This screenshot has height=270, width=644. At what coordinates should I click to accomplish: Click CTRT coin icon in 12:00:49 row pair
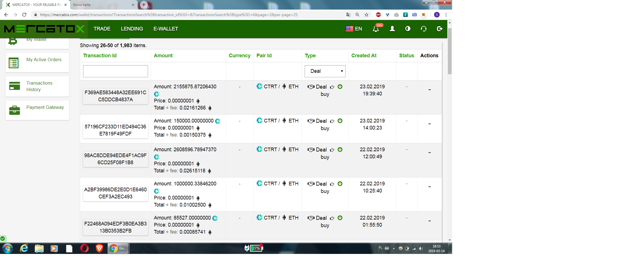click(x=259, y=149)
